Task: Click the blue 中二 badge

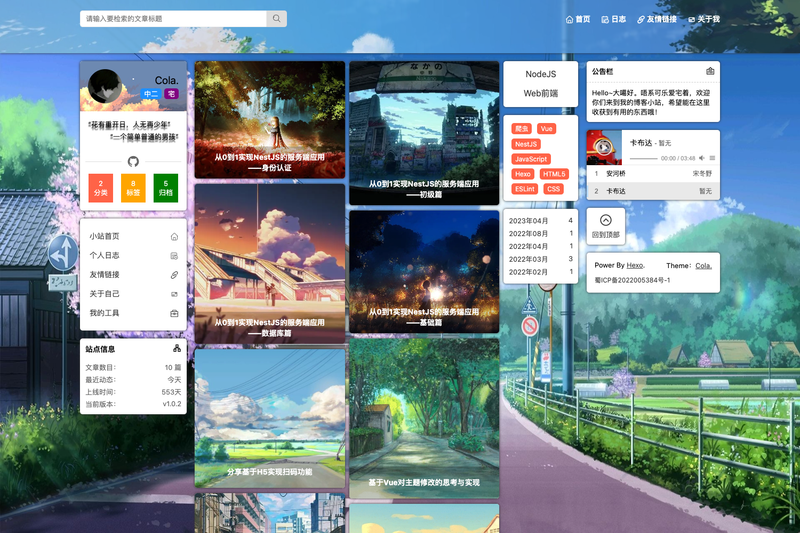Action: tap(151, 94)
